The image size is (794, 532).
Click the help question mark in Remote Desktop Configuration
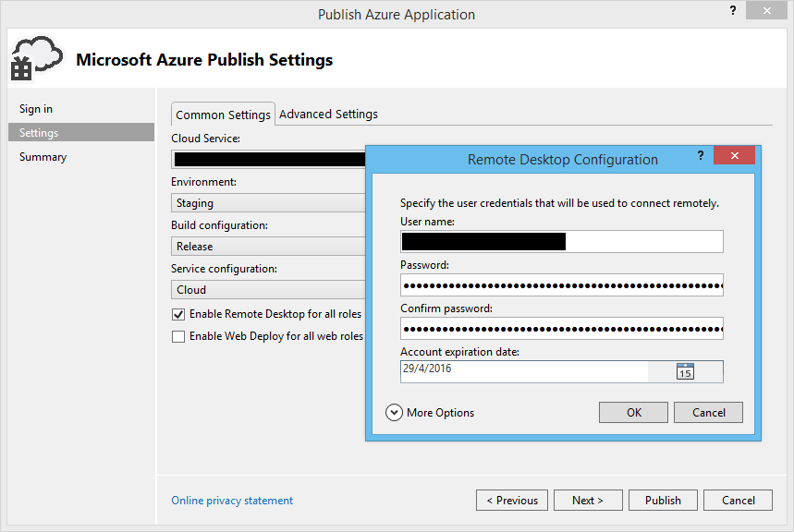click(700, 156)
